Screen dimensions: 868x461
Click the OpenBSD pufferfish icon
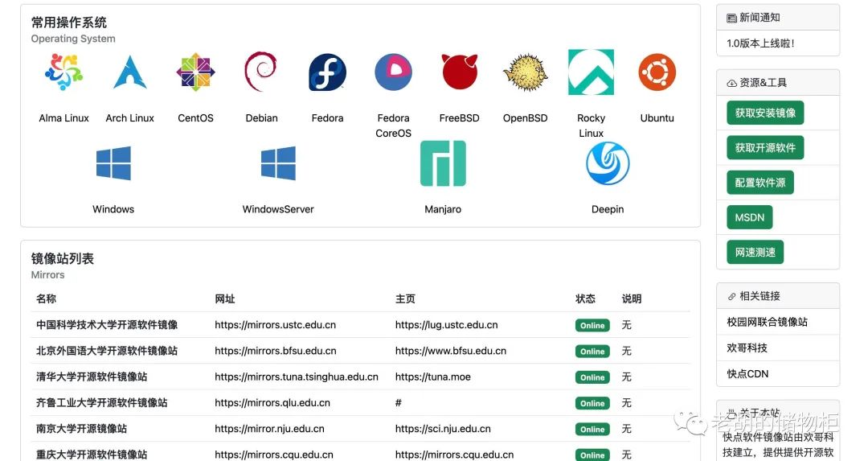point(525,72)
